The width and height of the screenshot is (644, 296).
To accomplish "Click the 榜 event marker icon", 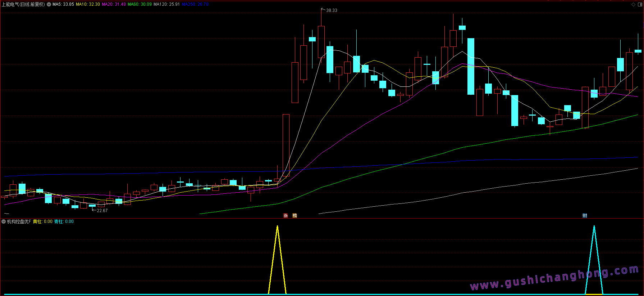I will pos(295,216).
